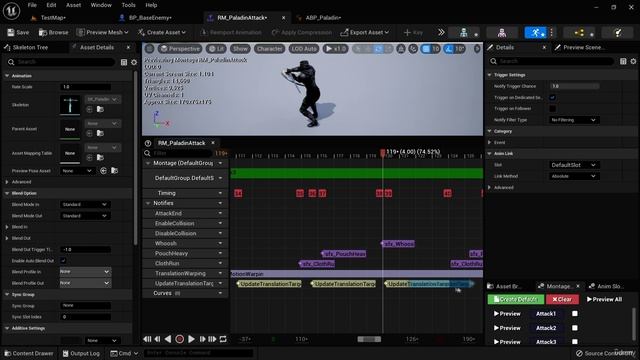Toggle Trigger on Dedicated Server checkbox
The image size is (640, 360).
click(x=553, y=97)
